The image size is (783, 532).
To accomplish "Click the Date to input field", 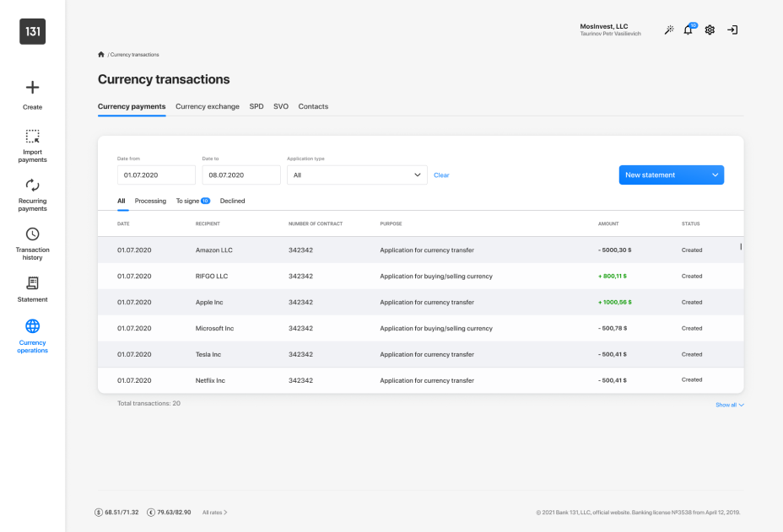I will coord(241,175).
